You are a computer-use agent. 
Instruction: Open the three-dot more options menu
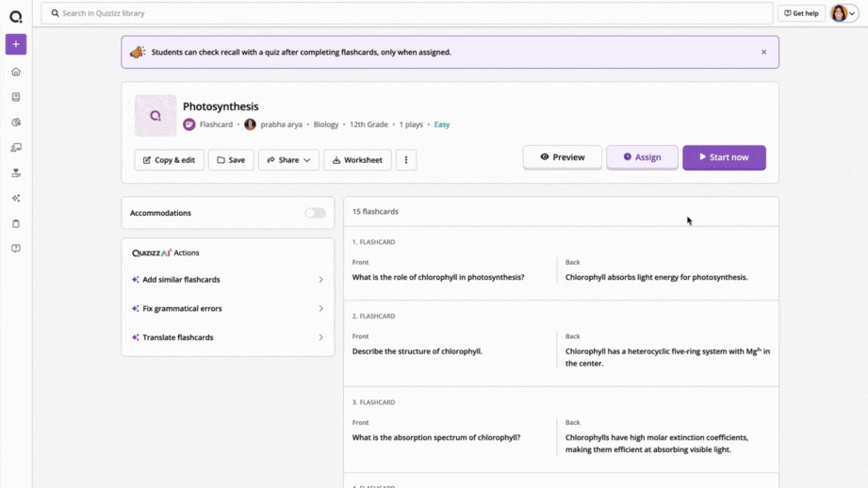(406, 160)
